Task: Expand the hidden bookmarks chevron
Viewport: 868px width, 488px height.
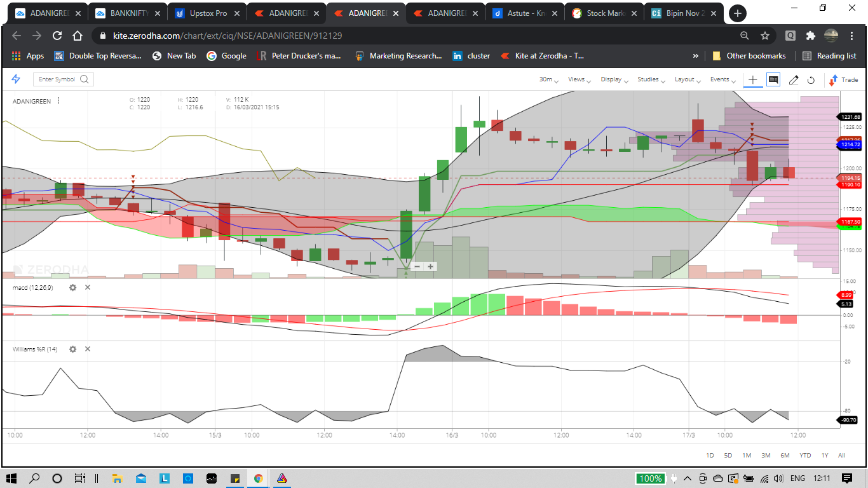Action: pyautogui.click(x=695, y=56)
